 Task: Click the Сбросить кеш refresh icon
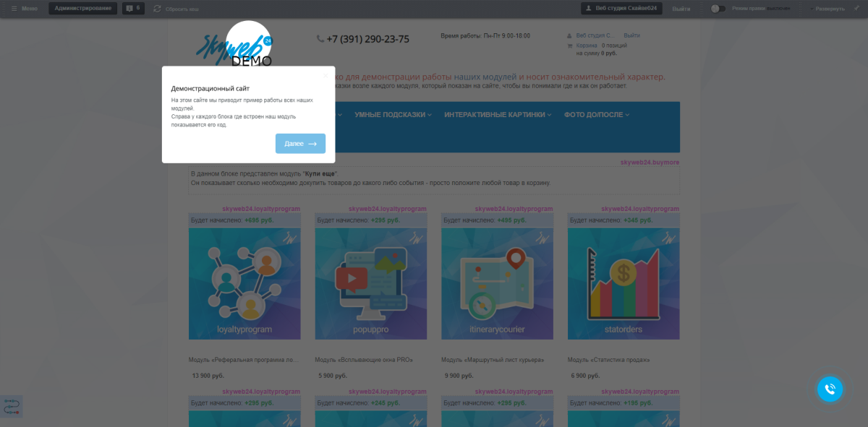coord(158,9)
